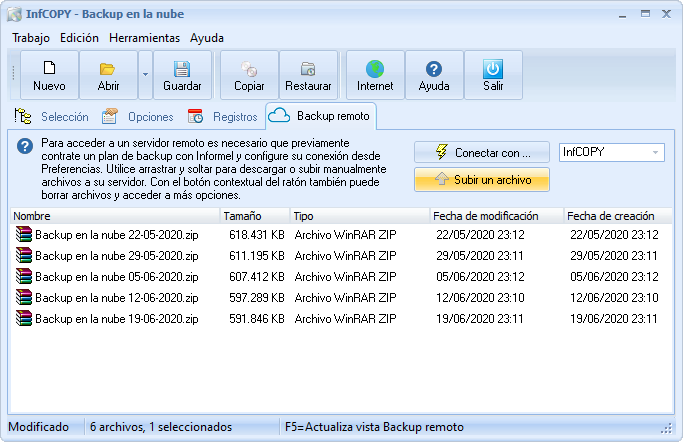Click the WinRAR icon of 29-05-2020 backup

click(24, 255)
